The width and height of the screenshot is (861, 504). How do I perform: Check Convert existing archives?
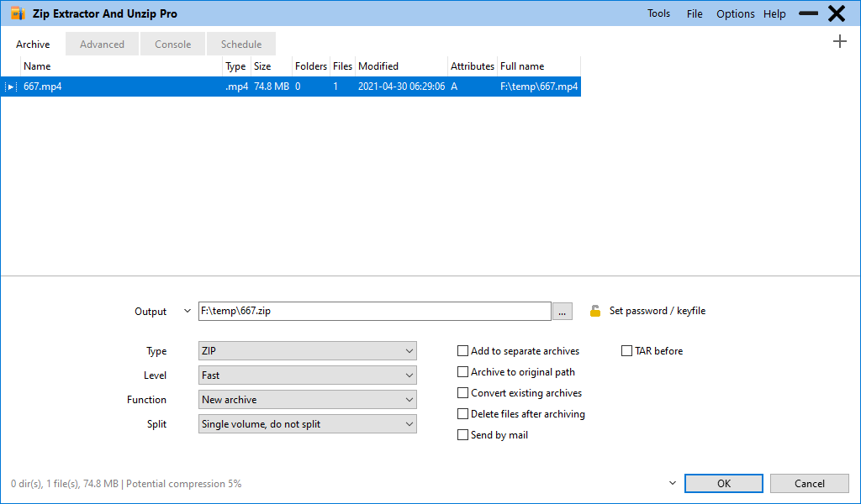[463, 392]
